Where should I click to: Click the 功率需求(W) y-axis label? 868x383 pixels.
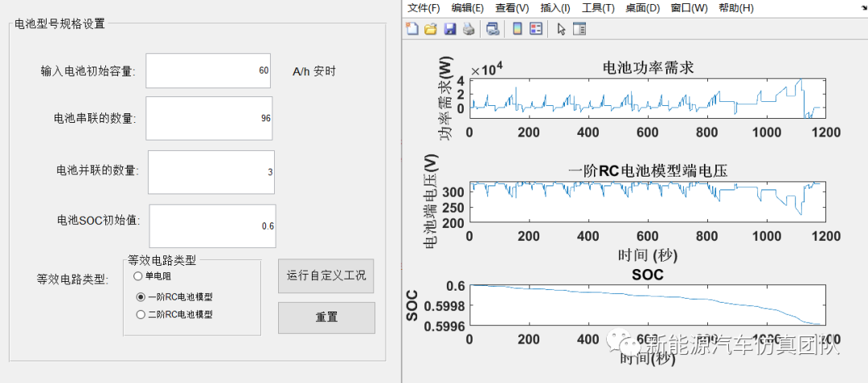click(444, 99)
